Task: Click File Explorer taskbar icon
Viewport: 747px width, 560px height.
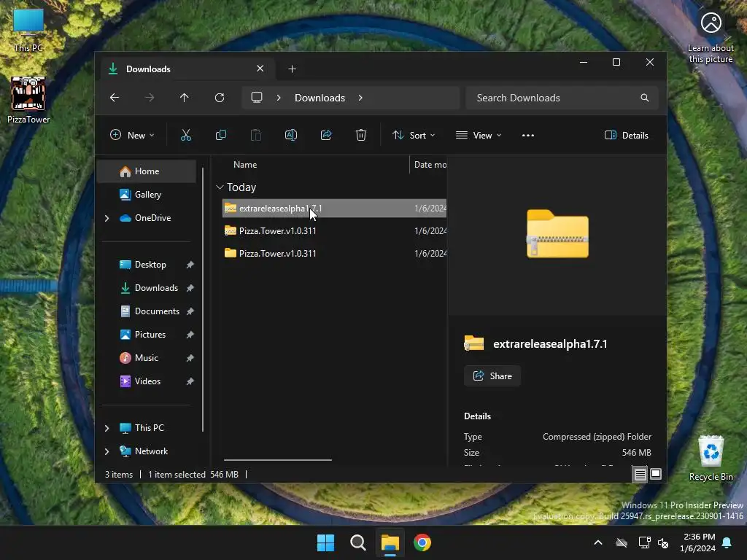Action: tap(390, 542)
